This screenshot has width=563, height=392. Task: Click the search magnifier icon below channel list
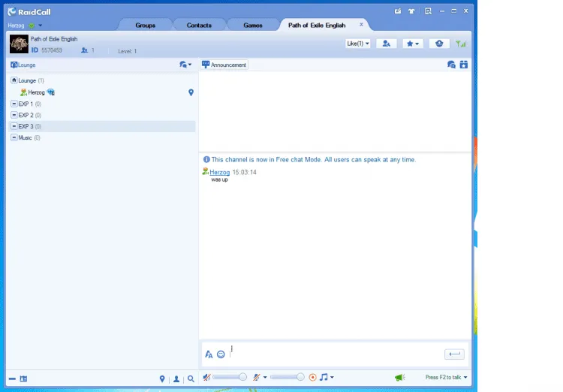click(191, 378)
